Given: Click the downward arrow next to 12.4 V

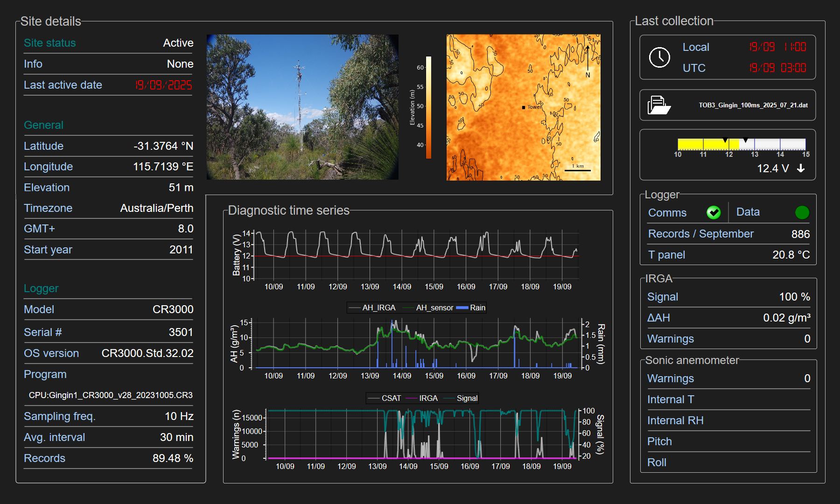Looking at the screenshot, I should 801,168.
